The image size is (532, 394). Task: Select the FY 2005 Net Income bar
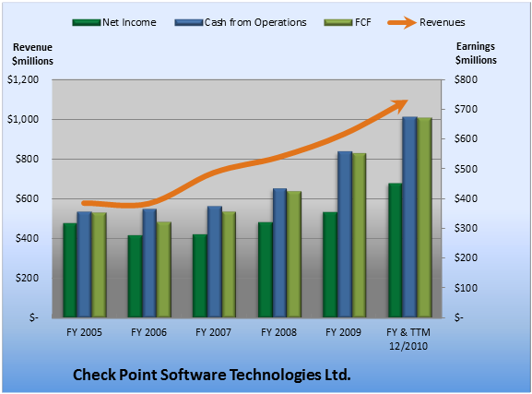click(70, 270)
